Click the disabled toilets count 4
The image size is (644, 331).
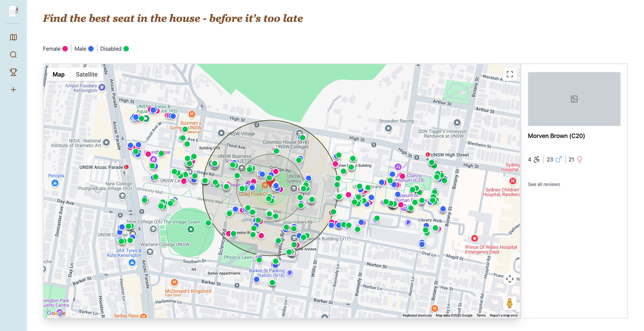(530, 159)
